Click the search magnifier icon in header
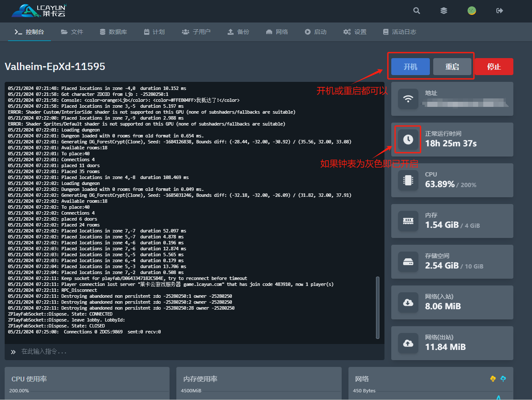This screenshot has height=400, width=532. coord(417,11)
